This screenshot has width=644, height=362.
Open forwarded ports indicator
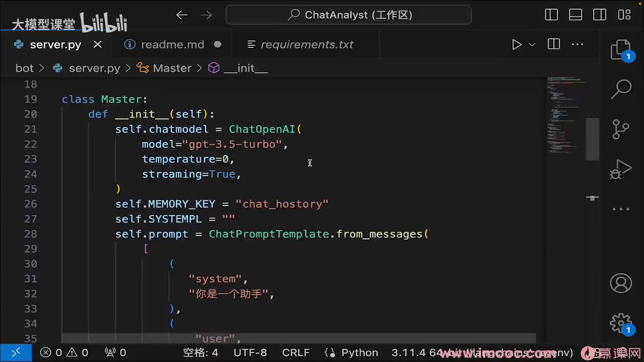(x=115, y=353)
